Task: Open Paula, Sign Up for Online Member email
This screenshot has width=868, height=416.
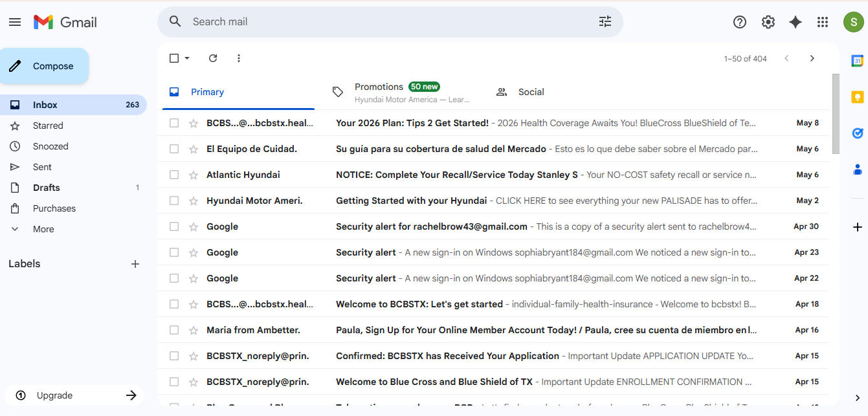Action: tap(493, 330)
